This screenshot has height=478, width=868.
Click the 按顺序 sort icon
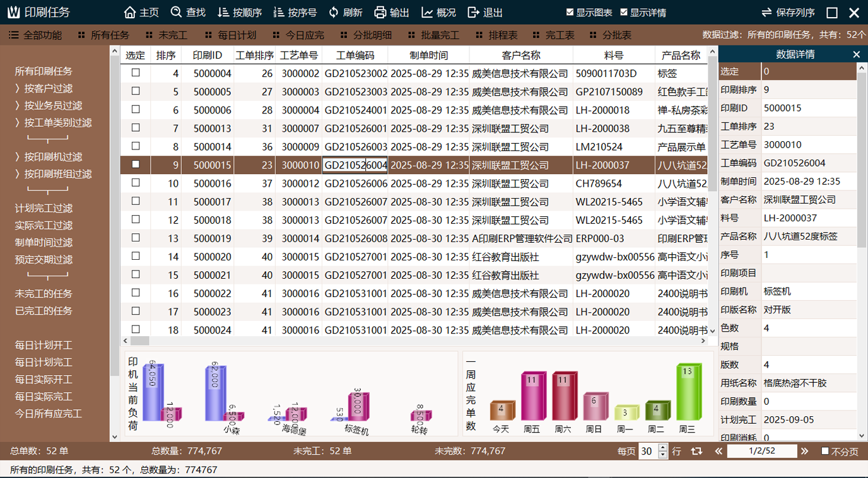(223, 13)
